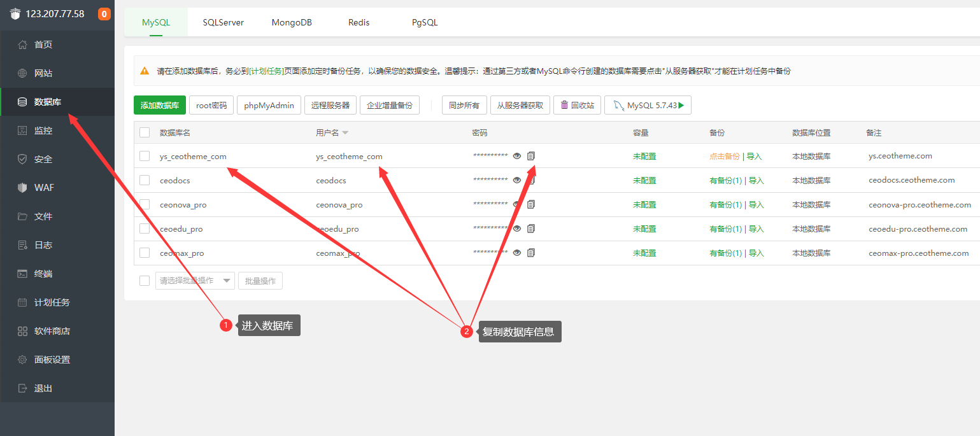This screenshot has width=980, height=436.
Task: Click 未配置 capacity for ceomax_pro row
Action: [644, 253]
